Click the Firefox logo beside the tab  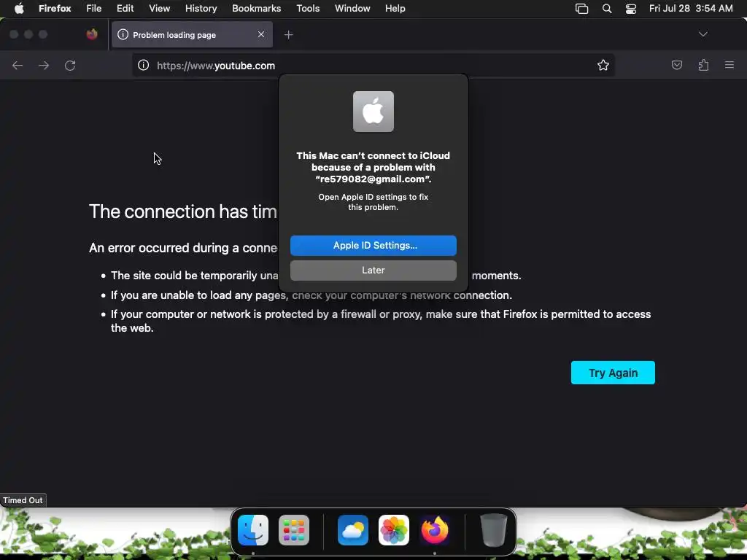point(92,34)
